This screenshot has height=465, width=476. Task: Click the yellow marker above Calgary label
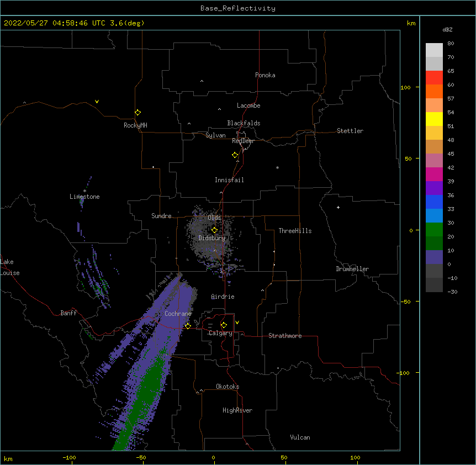coord(224,325)
